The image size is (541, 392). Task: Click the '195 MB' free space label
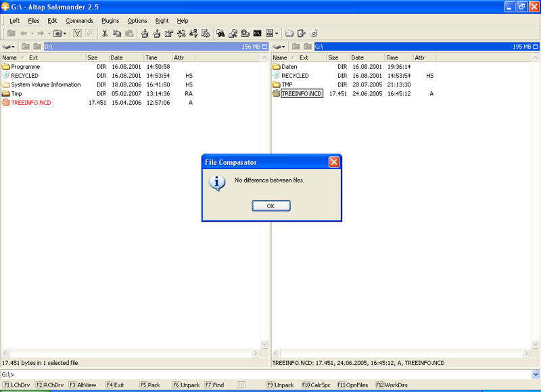click(x=521, y=47)
